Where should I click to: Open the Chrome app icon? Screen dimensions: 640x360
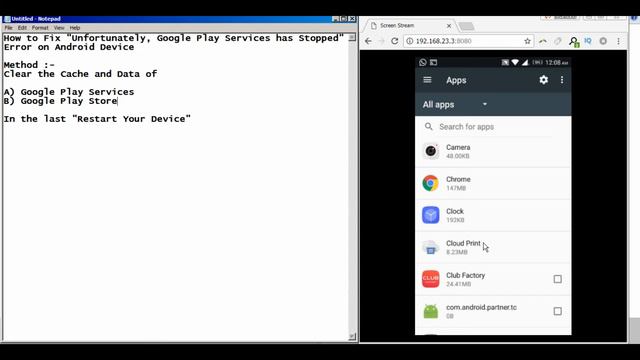[x=431, y=183]
